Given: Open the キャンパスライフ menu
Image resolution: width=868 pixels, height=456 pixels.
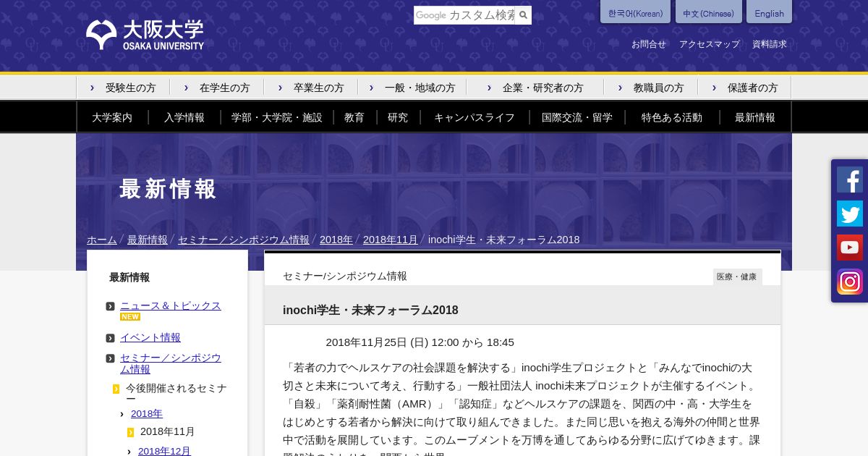Looking at the screenshot, I should [475, 117].
